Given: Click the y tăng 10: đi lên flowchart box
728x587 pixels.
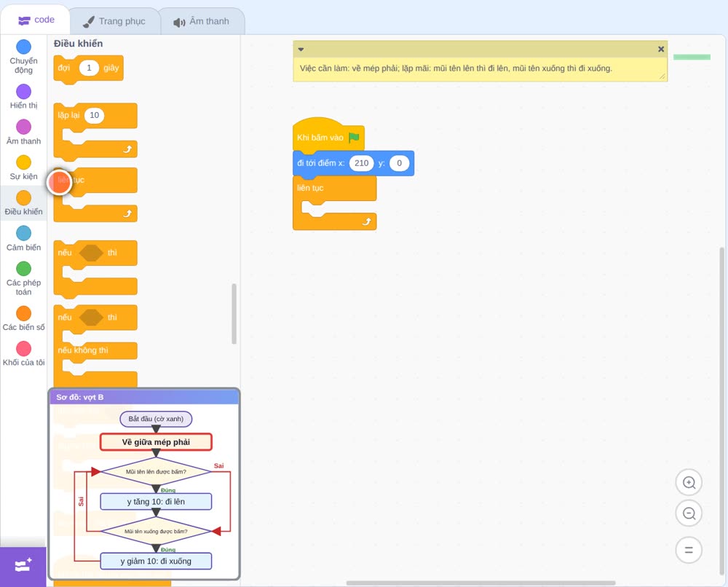Looking at the screenshot, I should [156, 502].
